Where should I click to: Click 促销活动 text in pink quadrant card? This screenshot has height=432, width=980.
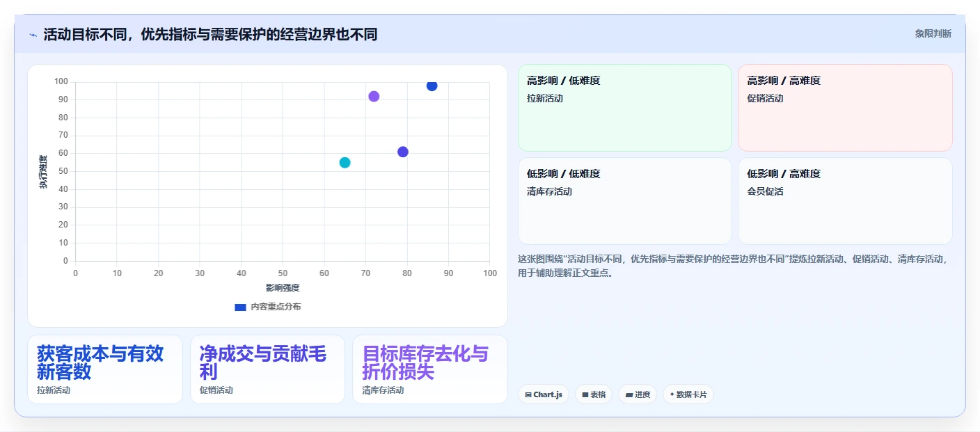pyautogui.click(x=765, y=98)
